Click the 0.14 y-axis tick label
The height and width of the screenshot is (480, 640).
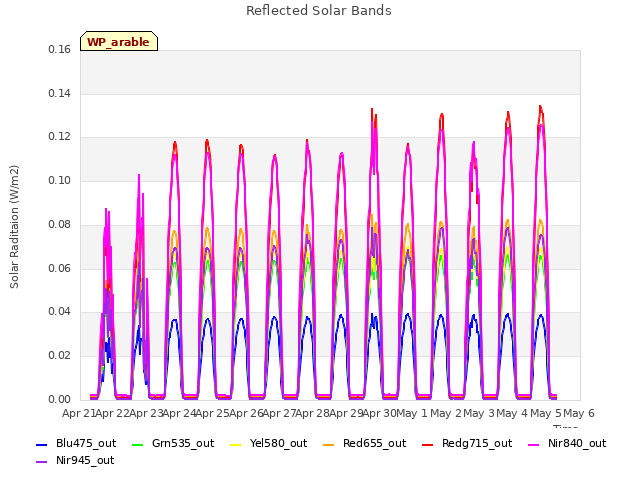[x=60, y=93]
